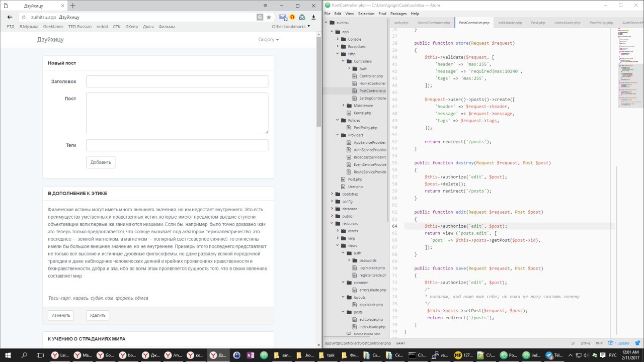Open OneNote from the taskbar
The width and height of the screenshot is (644, 362).
coord(250,355)
